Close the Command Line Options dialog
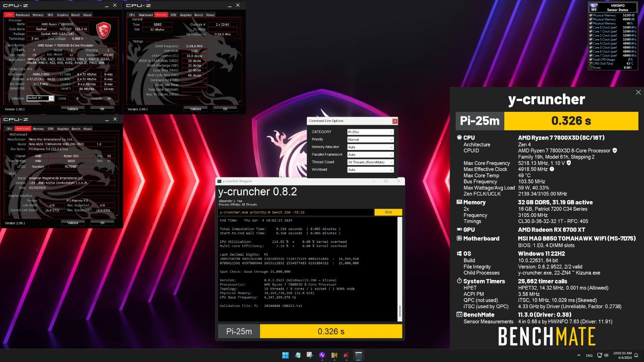644x362 pixels. (395, 121)
